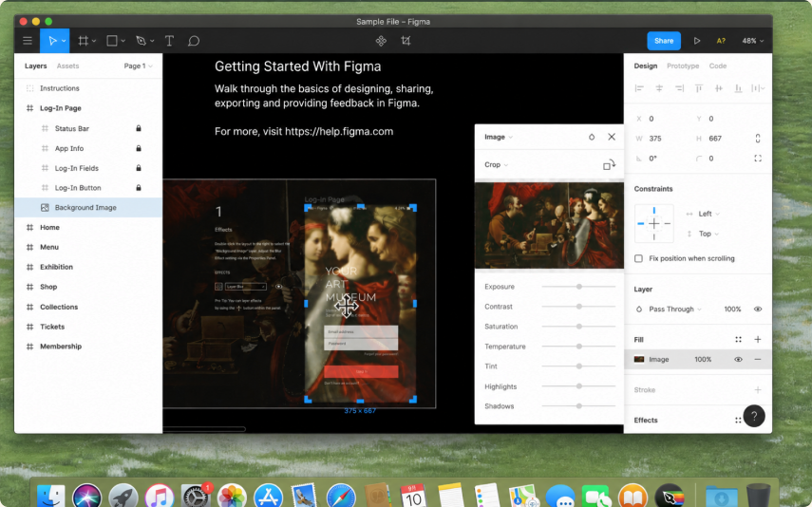This screenshot has width=812, height=507.
Task: Close the Image popup panel
Action: click(x=612, y=137)
